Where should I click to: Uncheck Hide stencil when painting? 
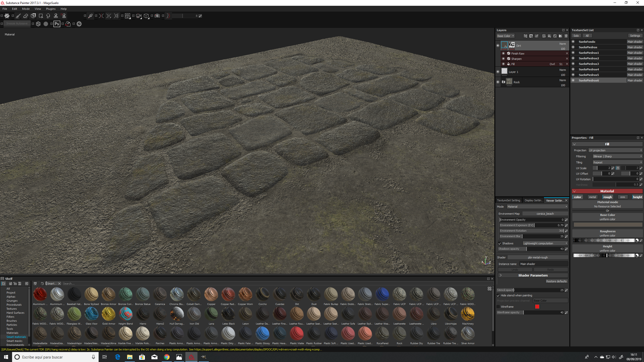click(x=498, y=295)
